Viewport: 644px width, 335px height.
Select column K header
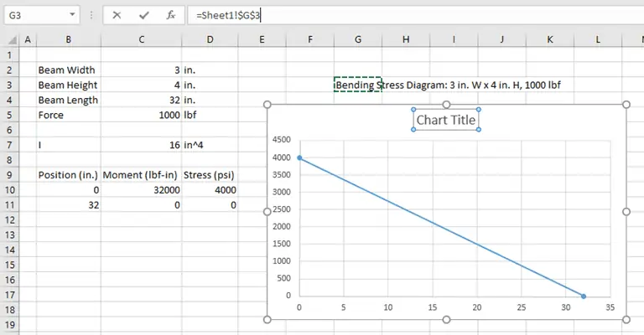pos(550,39)
